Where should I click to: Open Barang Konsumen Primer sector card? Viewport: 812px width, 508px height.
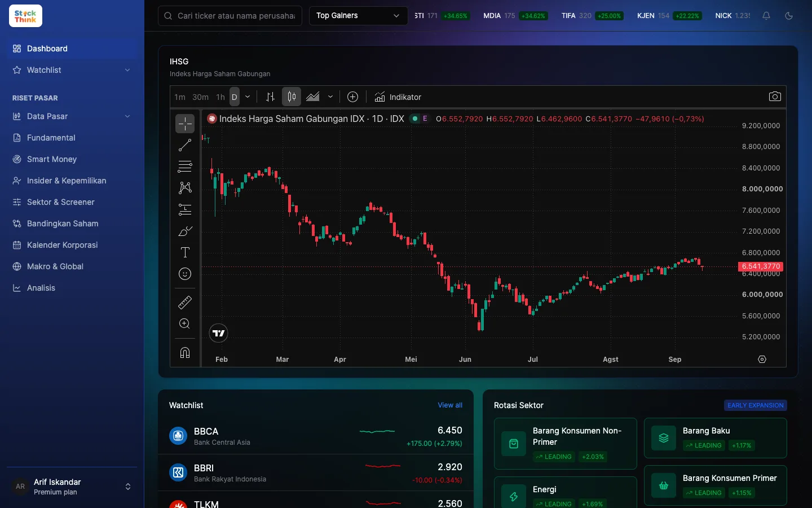point(716,485)
